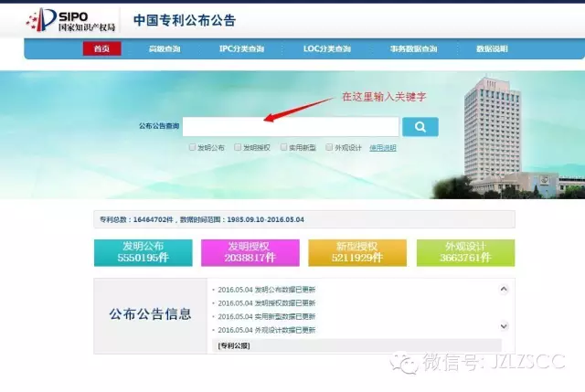The height and width of the screenshot is (392, 585).
Task: Check the 发明公布 checkbox
Action: coord(192,146)
